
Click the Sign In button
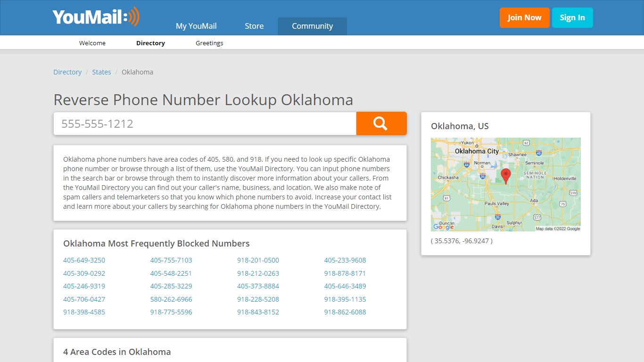[572, 17]
